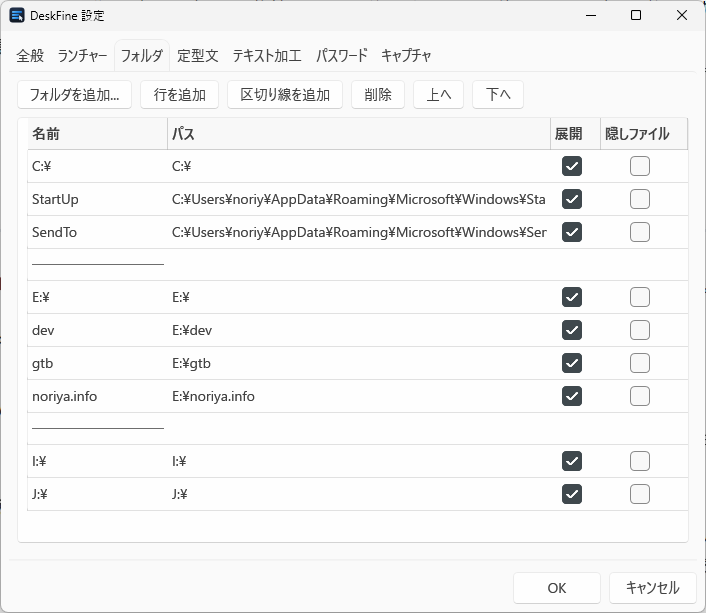Screen dimensions: 706x613
Task: Select the separator line row below noriya.info
Action: 358,429
